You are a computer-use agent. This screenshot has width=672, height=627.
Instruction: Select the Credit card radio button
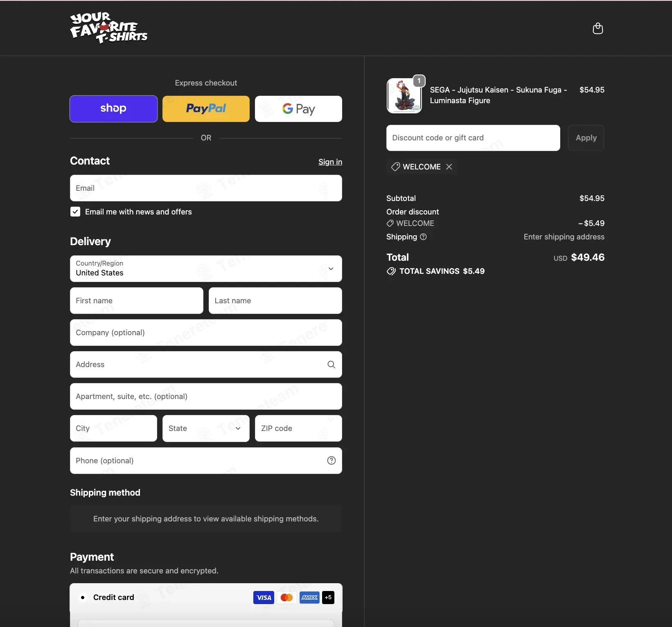(x=83, y=598)
